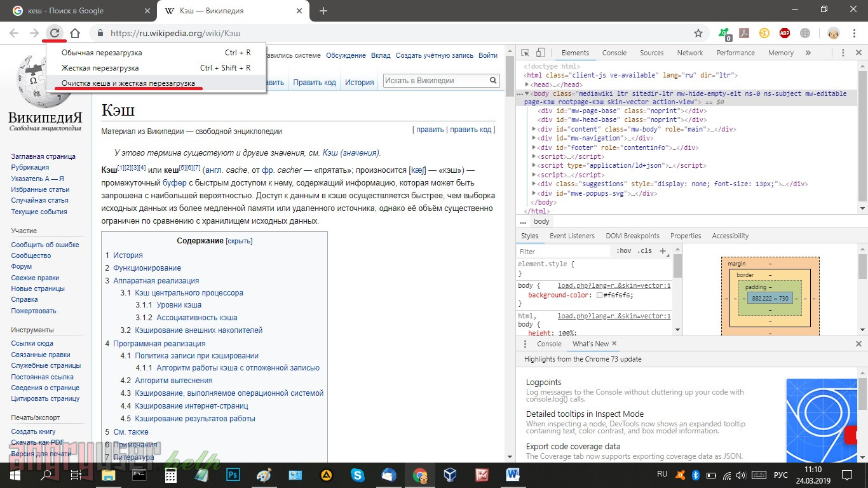Close the DevTools panel
The height and width of the screenshot is (488, 868).
(858, 53)
